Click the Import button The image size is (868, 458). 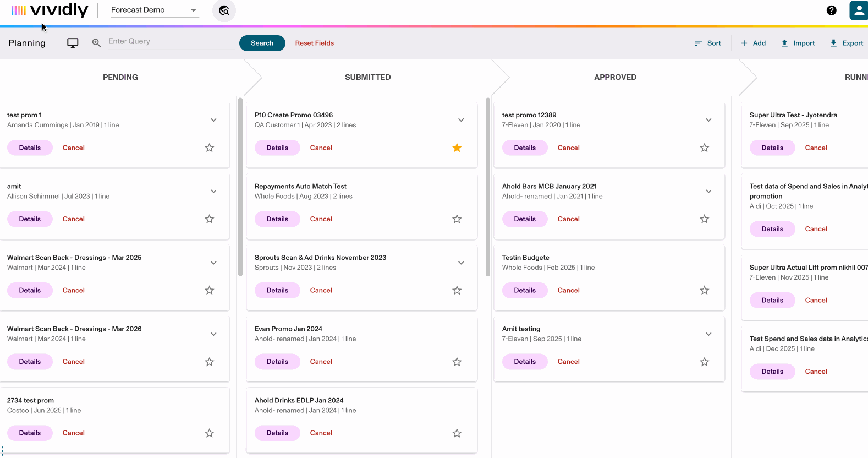pos(798,43)
